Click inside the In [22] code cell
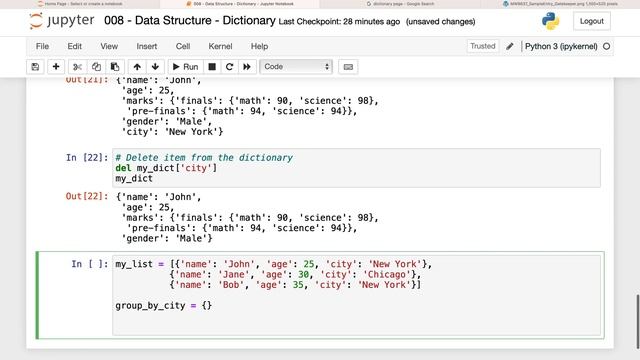Image resolution: width=640 pixels, height=360 pixels. coord(356,168)
